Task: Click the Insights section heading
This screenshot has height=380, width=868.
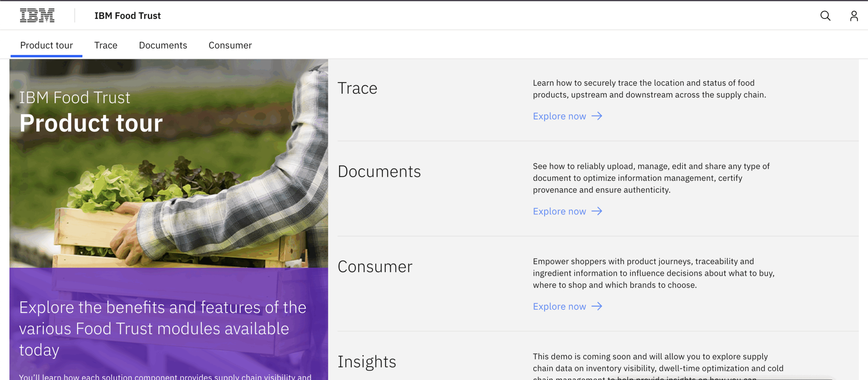Action: point(367,362)
